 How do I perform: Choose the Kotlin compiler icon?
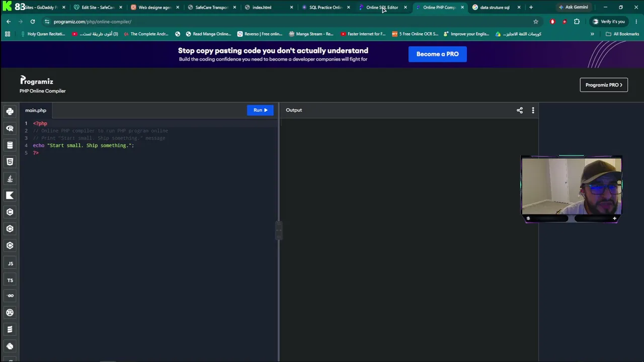pos(10,195)
